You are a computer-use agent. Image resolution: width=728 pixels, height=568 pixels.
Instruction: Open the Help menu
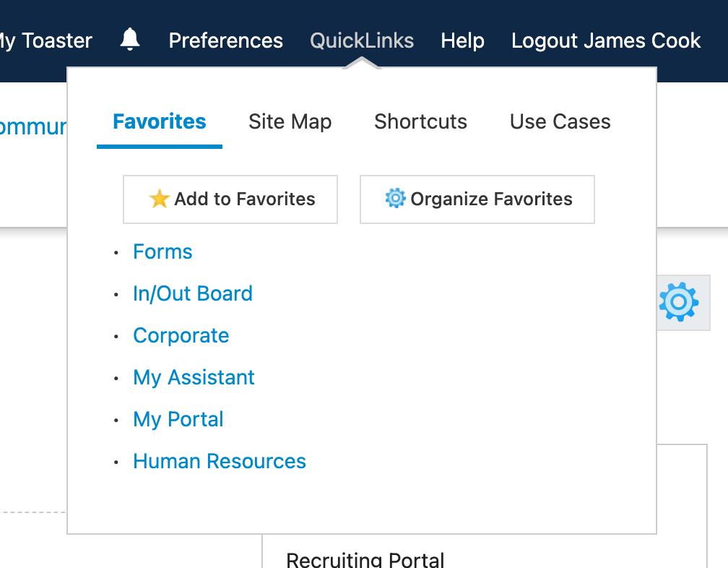click(462, 40)
